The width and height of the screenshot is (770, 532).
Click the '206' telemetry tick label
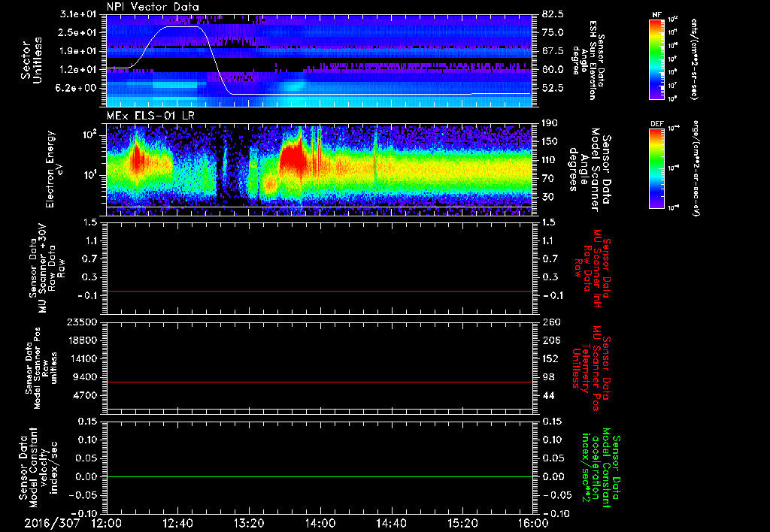coord(550,340)
